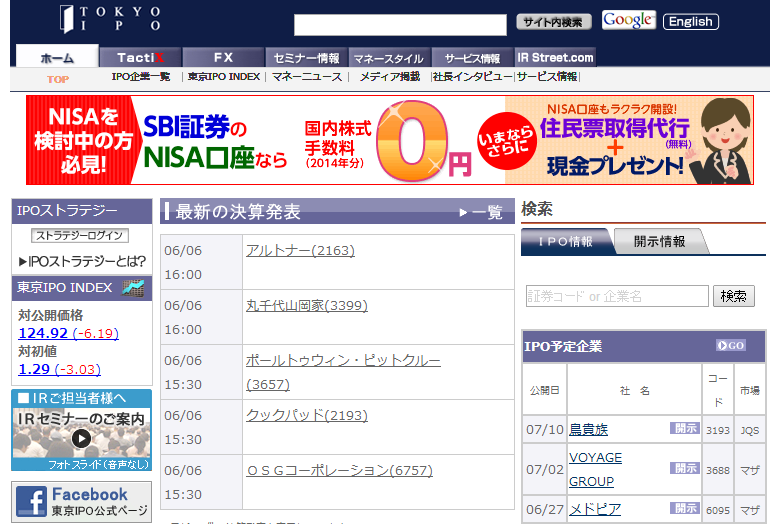
Task: Play the IR seminar photo slide
Action: click(81, 437)
